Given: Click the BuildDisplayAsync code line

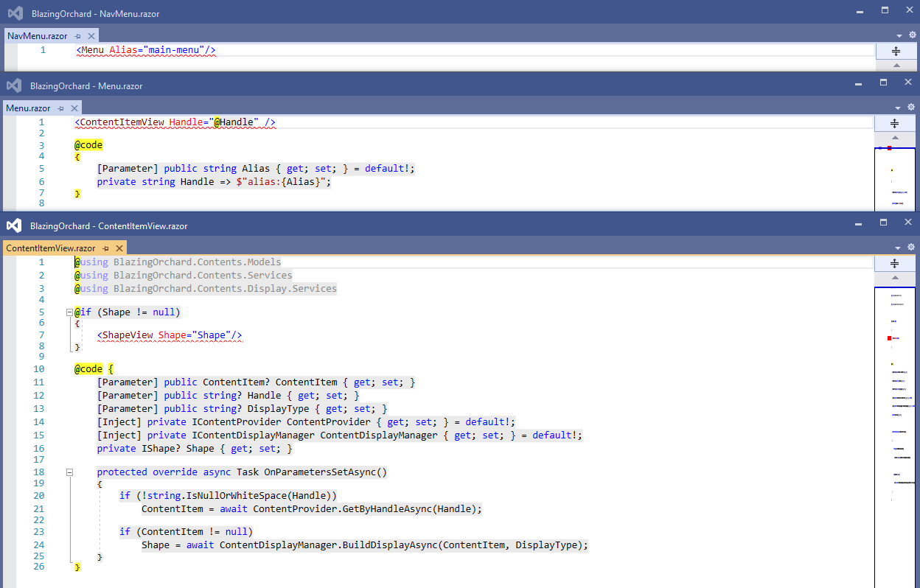Looking at the screenshot, I should click(365, 545).
